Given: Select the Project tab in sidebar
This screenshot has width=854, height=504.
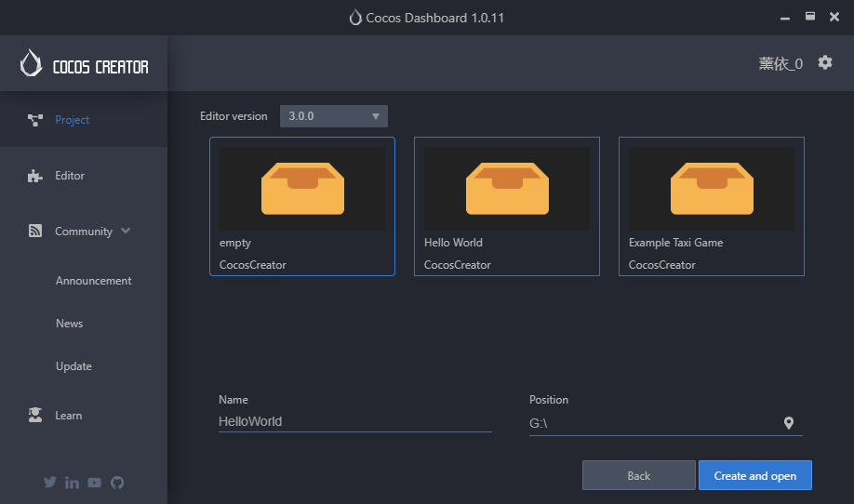Looking at the screenshot, I should (x=72, y=120).
